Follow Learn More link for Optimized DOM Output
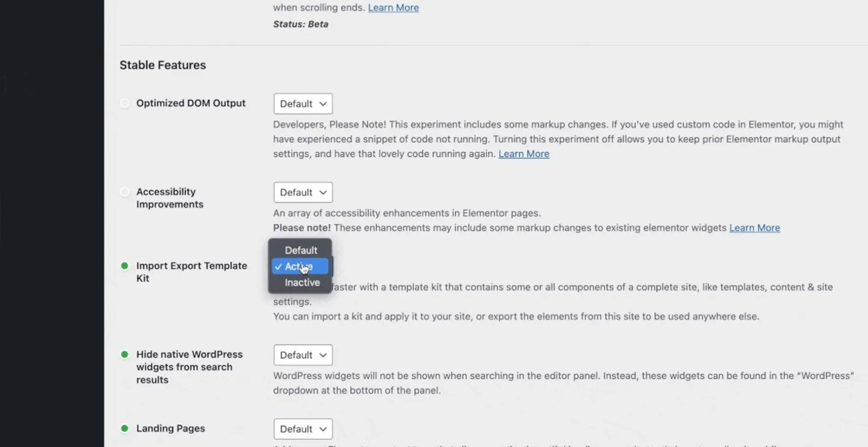 pos(524,154)
